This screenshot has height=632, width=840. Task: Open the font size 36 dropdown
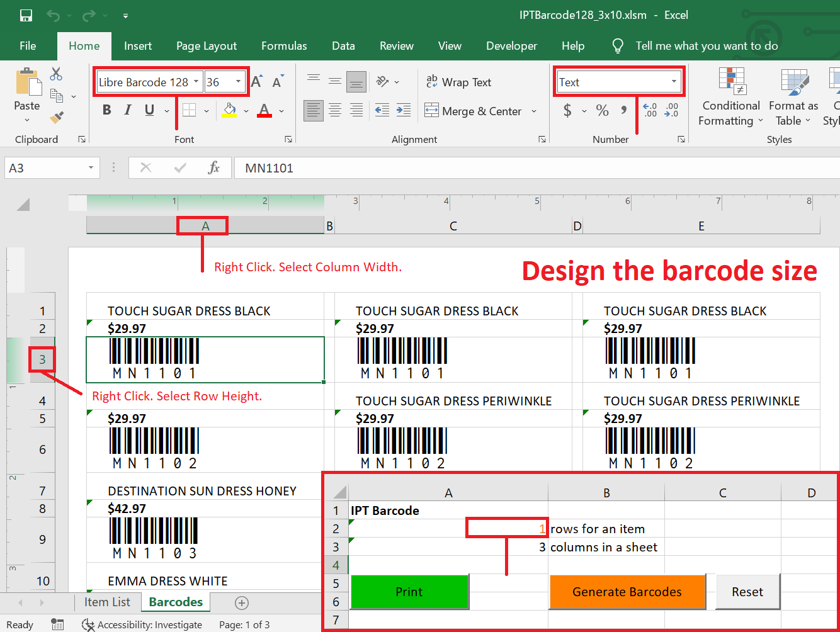click(x=238, y=82)
